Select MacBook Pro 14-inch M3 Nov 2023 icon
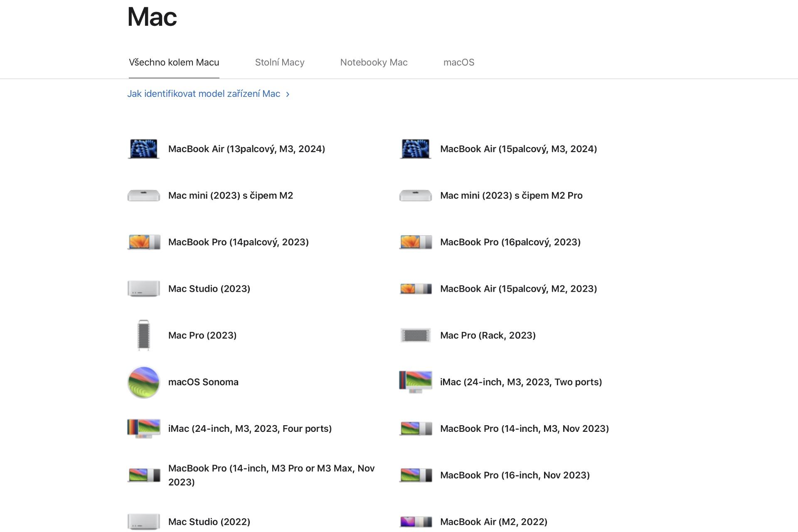Viewport: 798px width, 532px height. pos(415,429)
